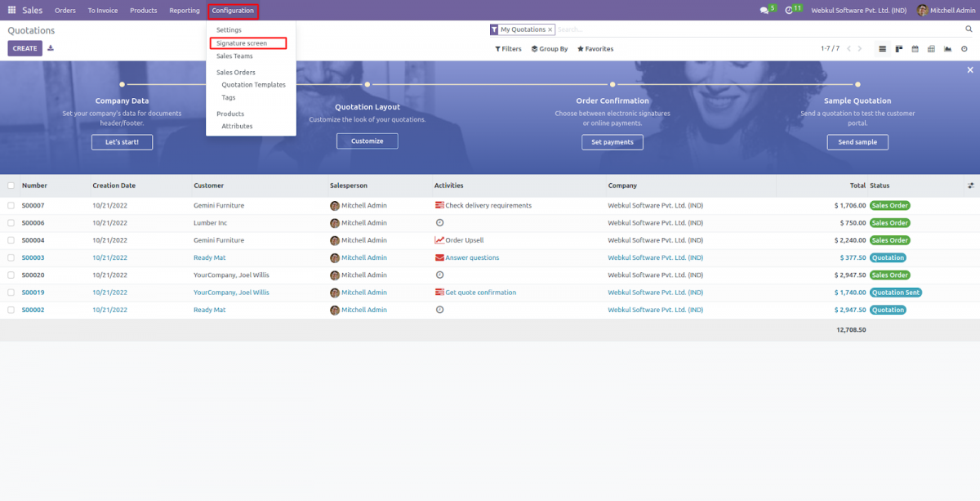This screenshot has width=980, height=501.
Task: Remove the My Quotations filter facet
Action: [x=550, y=29]
